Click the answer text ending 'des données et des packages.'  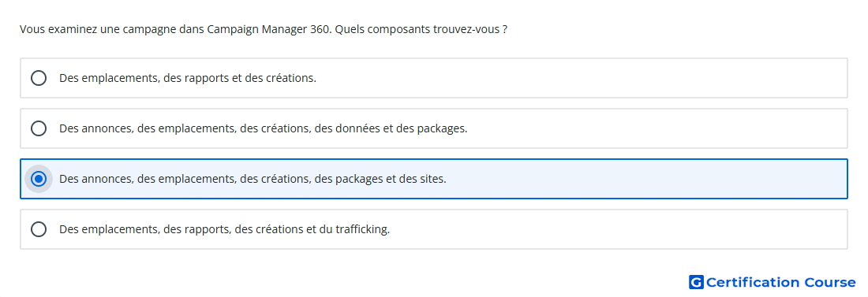(263, 128)
